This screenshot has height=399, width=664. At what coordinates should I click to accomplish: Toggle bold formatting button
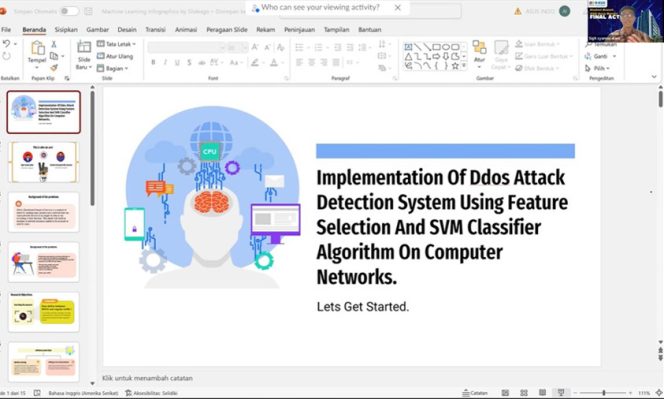[153, 62]
